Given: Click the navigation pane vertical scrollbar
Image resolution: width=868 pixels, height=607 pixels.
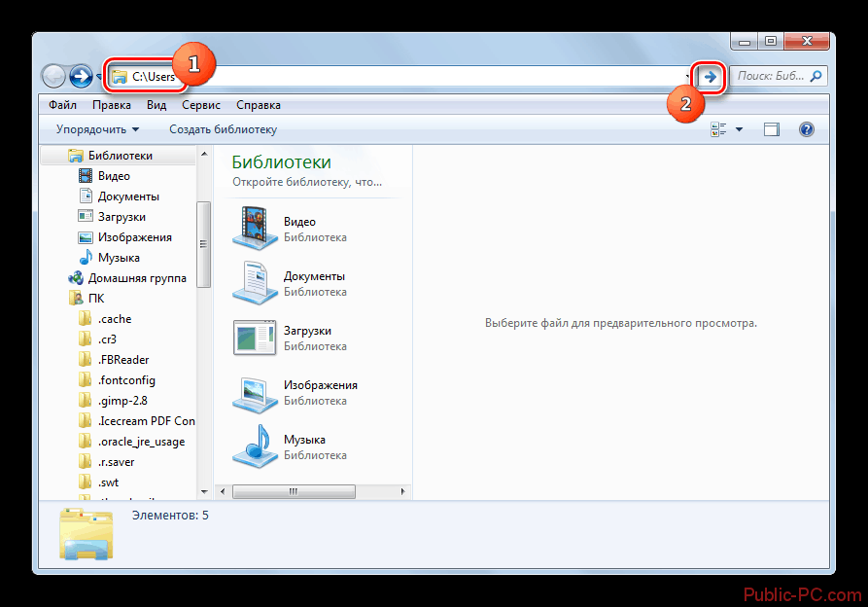Looking at the screenshot, I should (x=204, y=243).
